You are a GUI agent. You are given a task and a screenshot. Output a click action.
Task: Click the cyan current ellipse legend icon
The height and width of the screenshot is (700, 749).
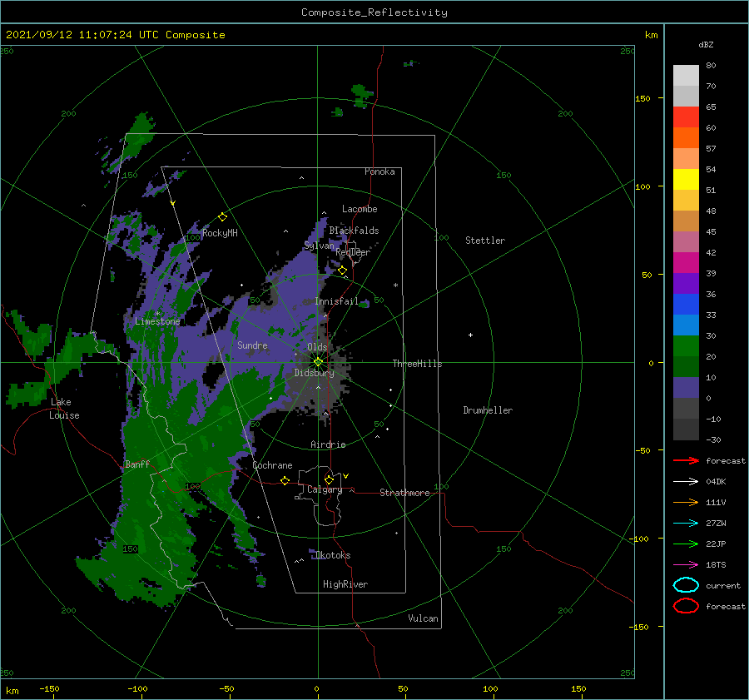pyautogui.click(x=686, y=585)
